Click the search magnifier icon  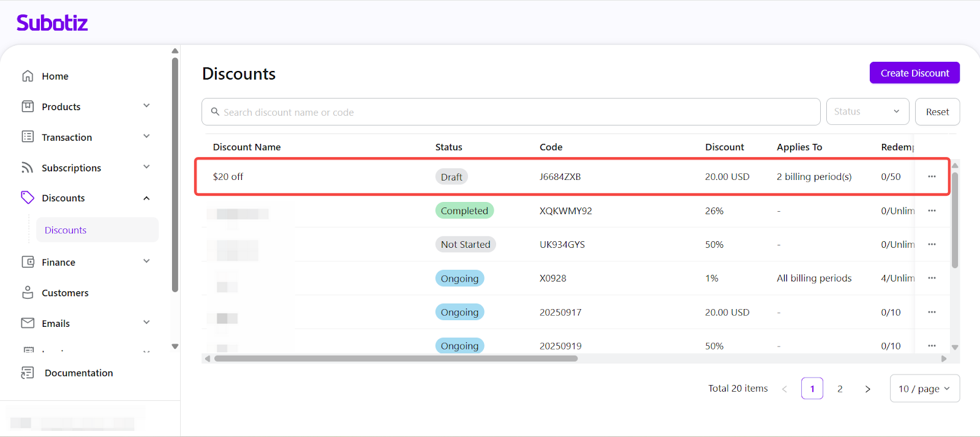pyautogui.click(x=215, y=112)
